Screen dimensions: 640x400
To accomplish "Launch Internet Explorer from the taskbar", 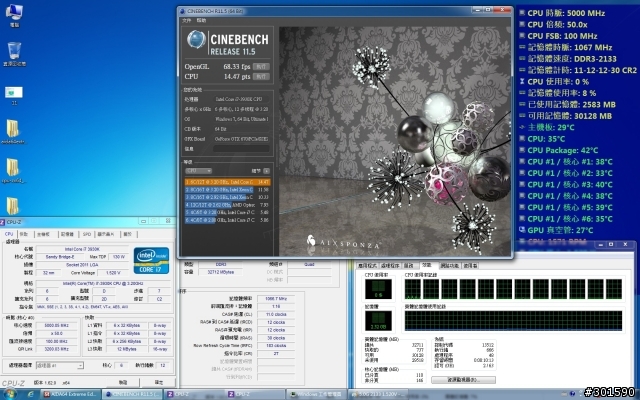I will point(31,394).
